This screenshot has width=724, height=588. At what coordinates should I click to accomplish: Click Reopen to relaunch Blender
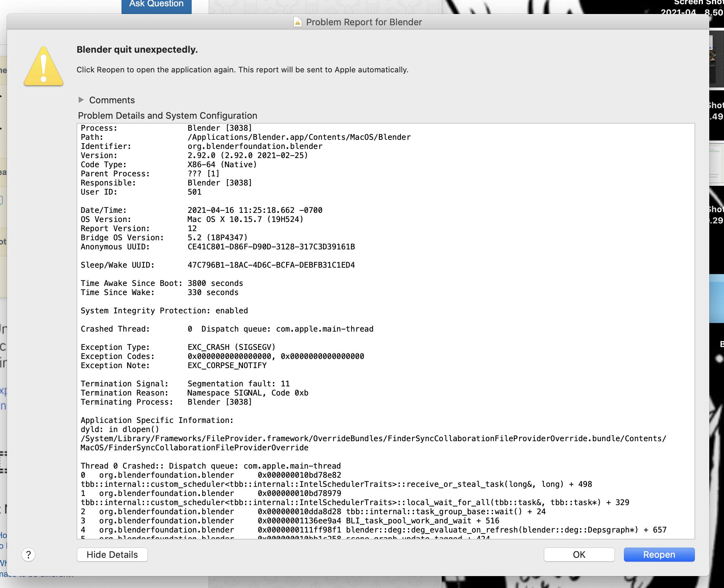659,554
